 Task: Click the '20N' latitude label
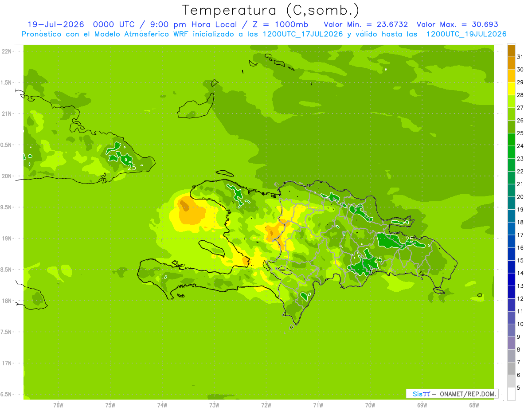pos(7,176)
